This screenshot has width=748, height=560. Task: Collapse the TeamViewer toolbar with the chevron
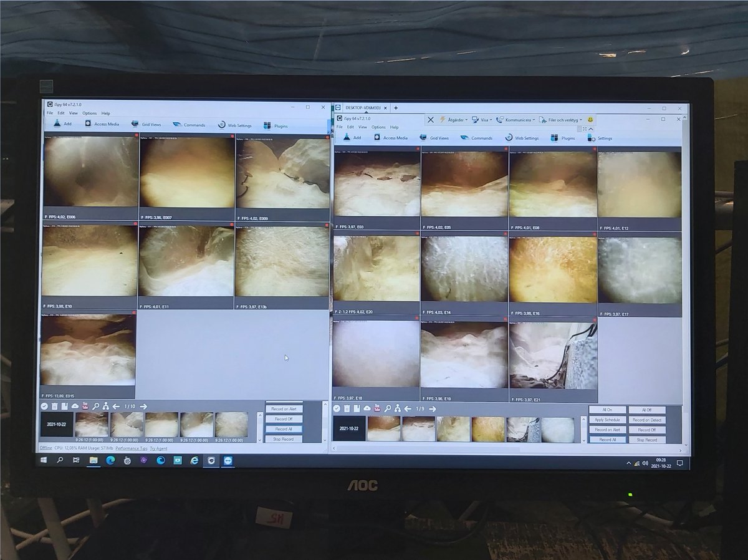pyautogui.click(x=591, y=129)
